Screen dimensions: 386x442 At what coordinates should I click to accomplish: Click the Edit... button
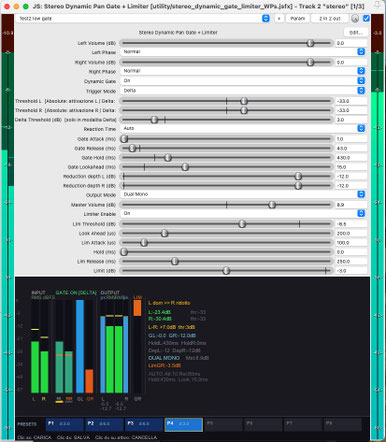(356, 32)
